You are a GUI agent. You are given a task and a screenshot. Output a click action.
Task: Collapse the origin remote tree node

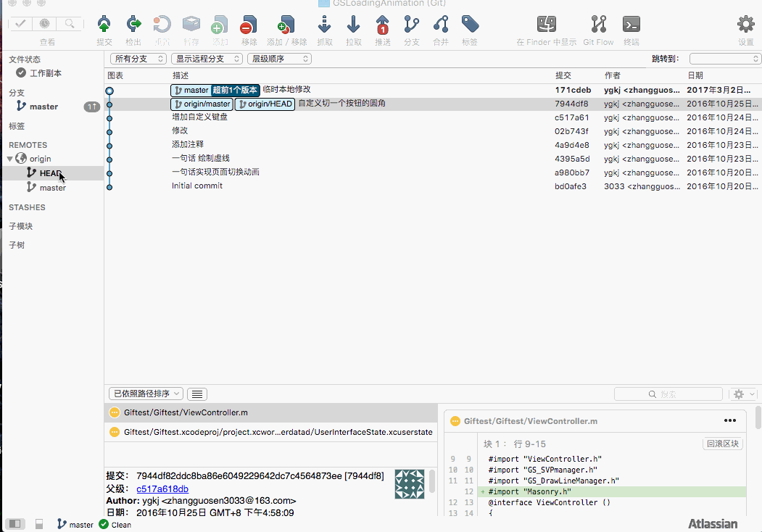(x=9, y=159)
